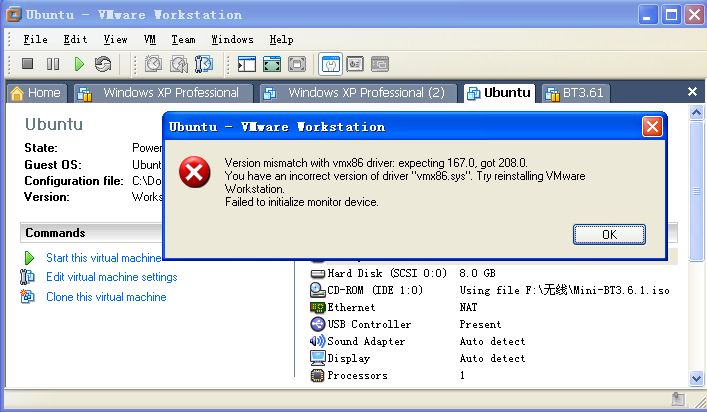Click the NAT network value

(468, 307)
